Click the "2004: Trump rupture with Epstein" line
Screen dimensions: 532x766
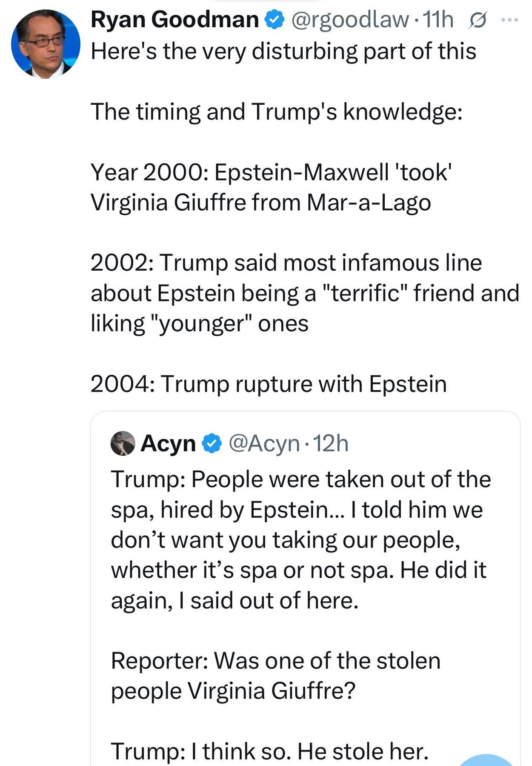(269, 384)
